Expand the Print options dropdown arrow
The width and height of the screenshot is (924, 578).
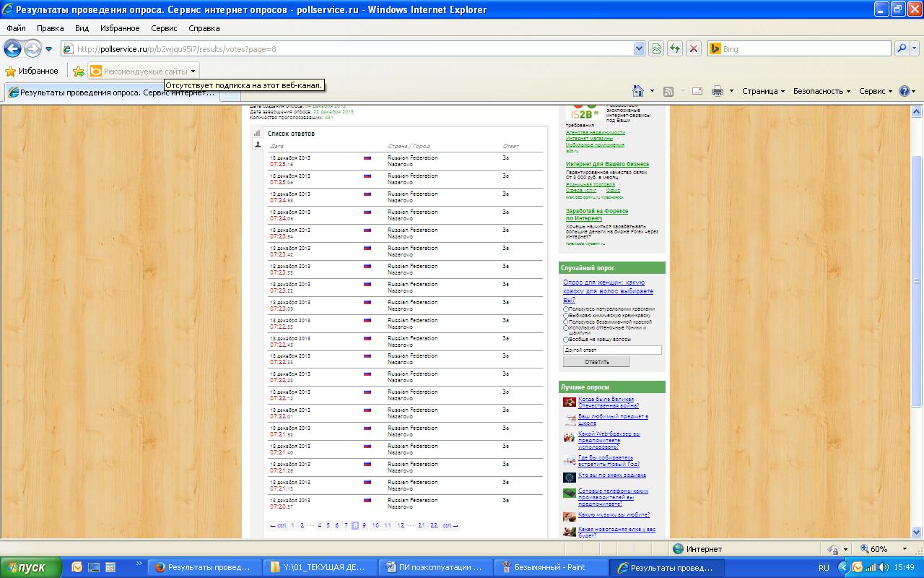731,91
